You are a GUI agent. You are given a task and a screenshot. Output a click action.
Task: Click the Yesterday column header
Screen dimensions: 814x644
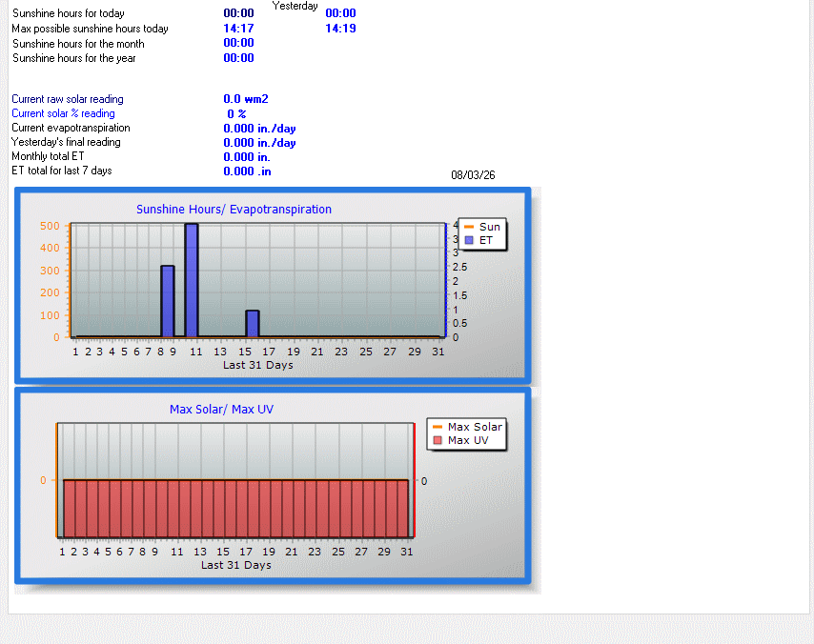295,6
